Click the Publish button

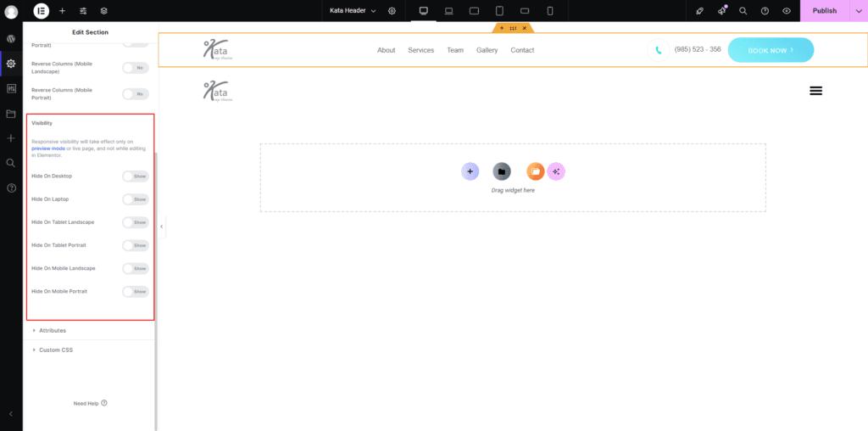pyautogui.click(x=825, y=10)
